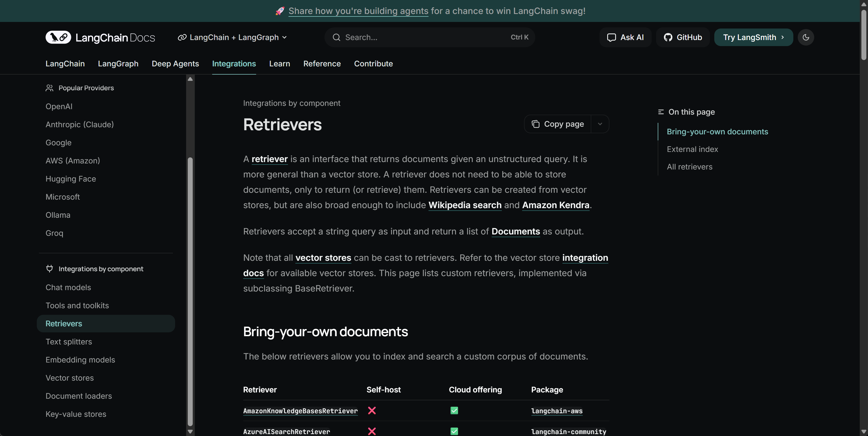Jump to Bring-your-own documents section

[x=717, y=132]
